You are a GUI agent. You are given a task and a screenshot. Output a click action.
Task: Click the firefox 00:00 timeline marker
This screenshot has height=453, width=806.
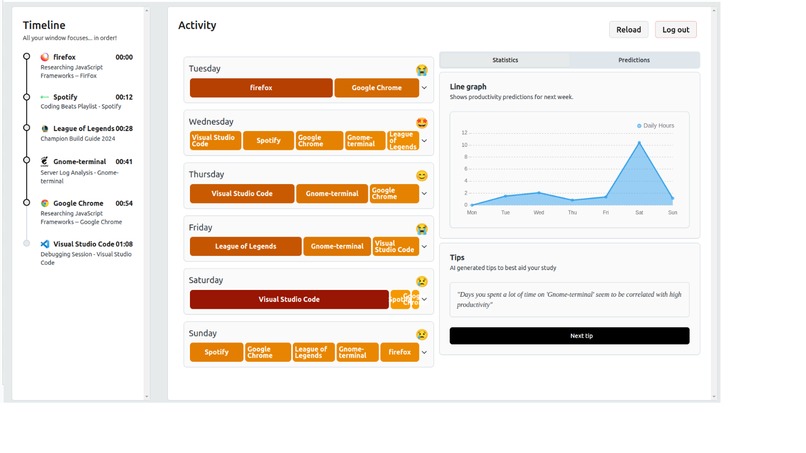pos(26,57)
